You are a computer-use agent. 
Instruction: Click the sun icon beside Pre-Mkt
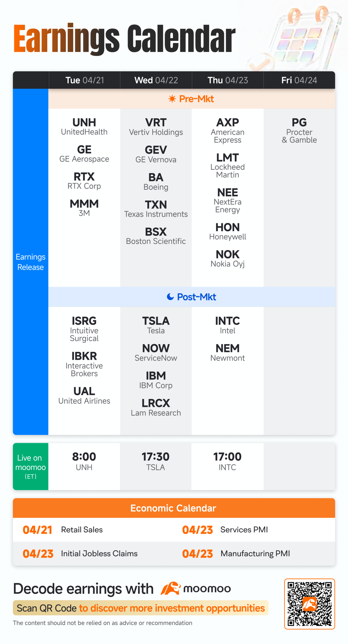point(172,99)
